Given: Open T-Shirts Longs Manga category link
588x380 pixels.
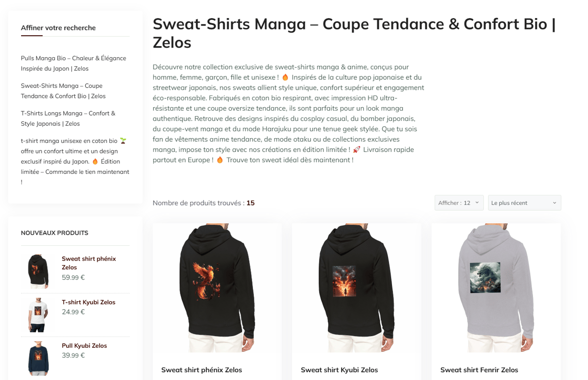Looking at the screenshot, I should pos(68,118).
